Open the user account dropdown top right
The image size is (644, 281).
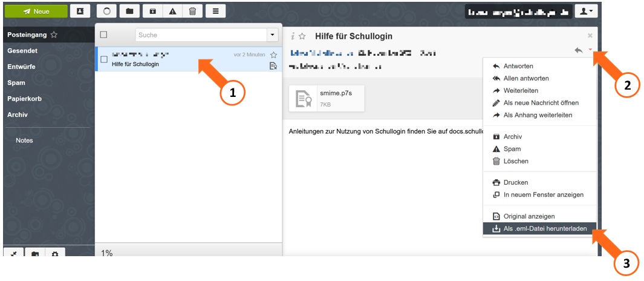coord(586,12)
